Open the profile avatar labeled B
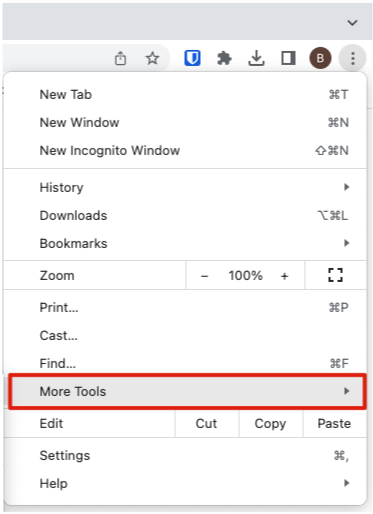 [320, 58]
